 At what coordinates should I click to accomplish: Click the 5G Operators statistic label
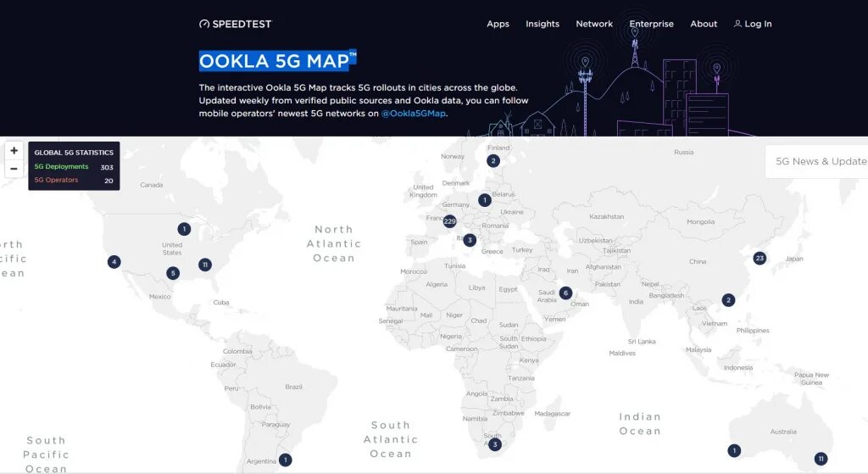(57, 180)
